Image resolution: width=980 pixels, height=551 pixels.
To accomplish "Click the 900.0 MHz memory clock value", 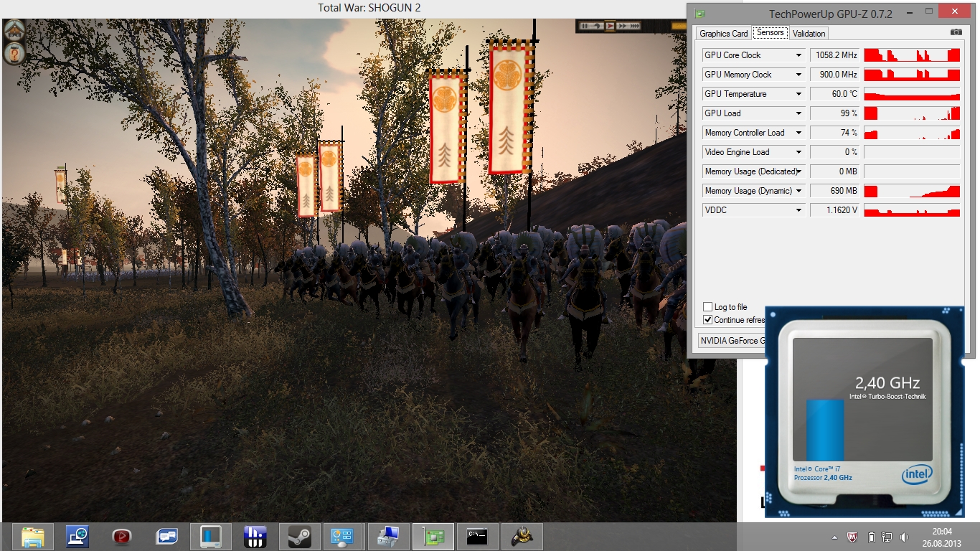I will [x=835, y=75].
